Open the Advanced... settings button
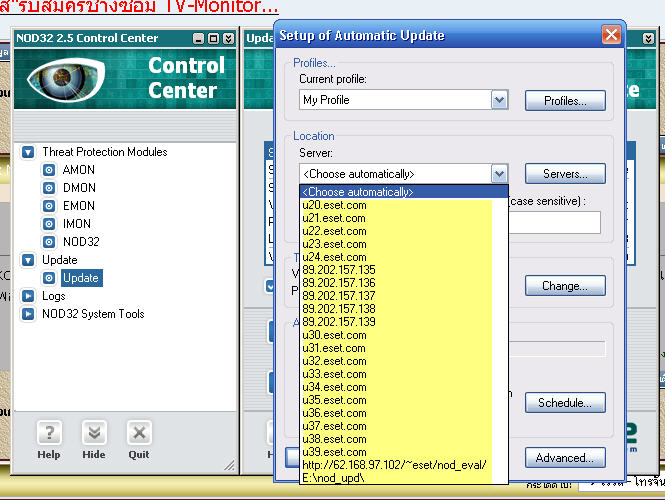665x500 pixels. pos(565,458)
